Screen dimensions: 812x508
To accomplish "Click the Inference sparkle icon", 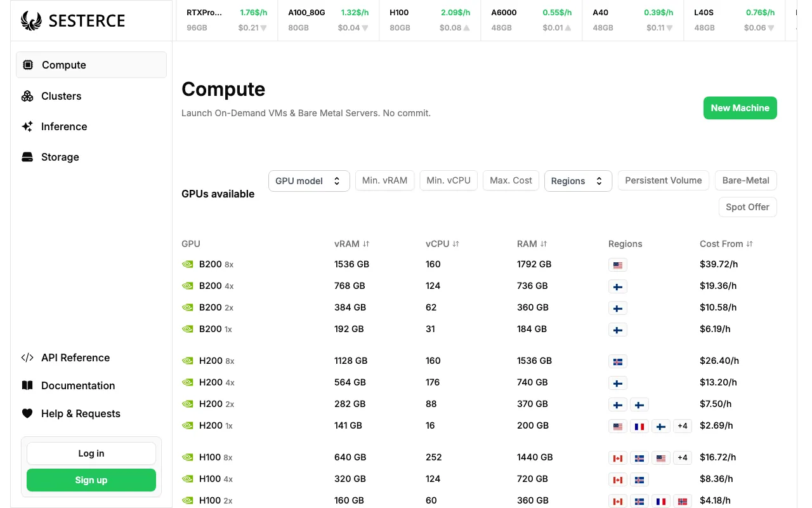I will 27,126.
